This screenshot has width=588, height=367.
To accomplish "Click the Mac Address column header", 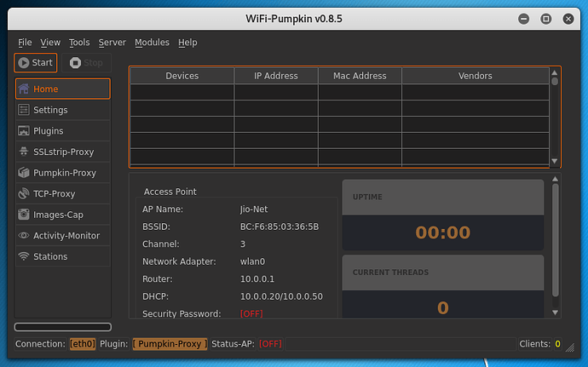I will [x=360, y=76].
